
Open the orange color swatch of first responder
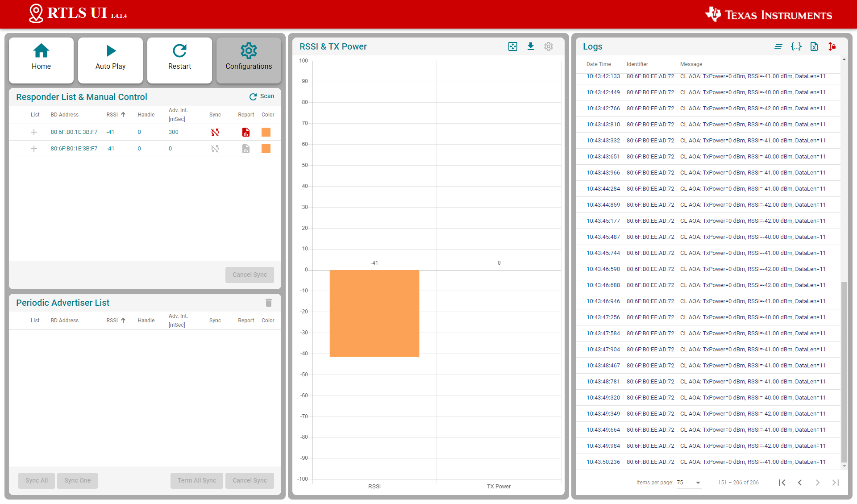click(x=266, y=132)
